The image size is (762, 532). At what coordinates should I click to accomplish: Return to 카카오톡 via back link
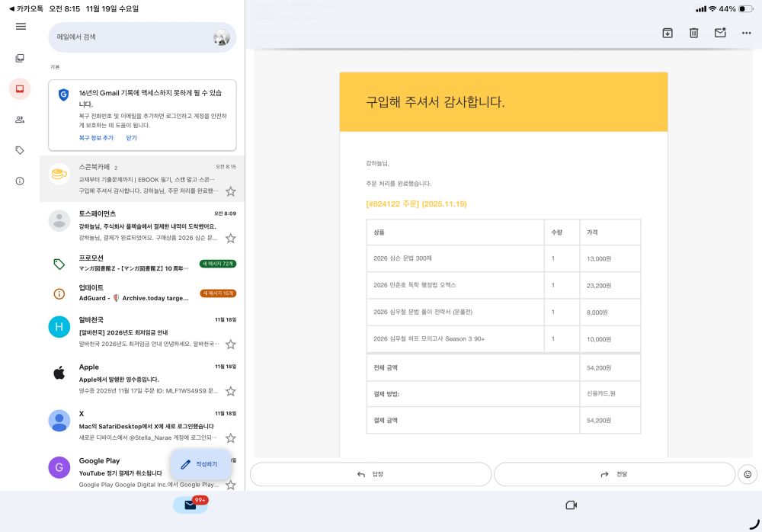(26, 8)
